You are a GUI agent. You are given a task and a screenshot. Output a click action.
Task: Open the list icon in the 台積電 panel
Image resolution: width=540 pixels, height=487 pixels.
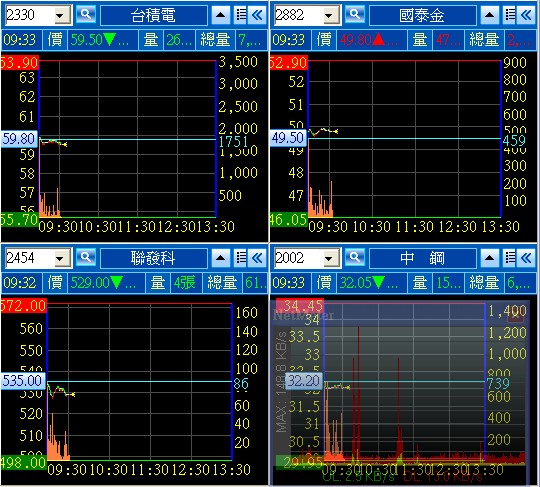[241, 15]
